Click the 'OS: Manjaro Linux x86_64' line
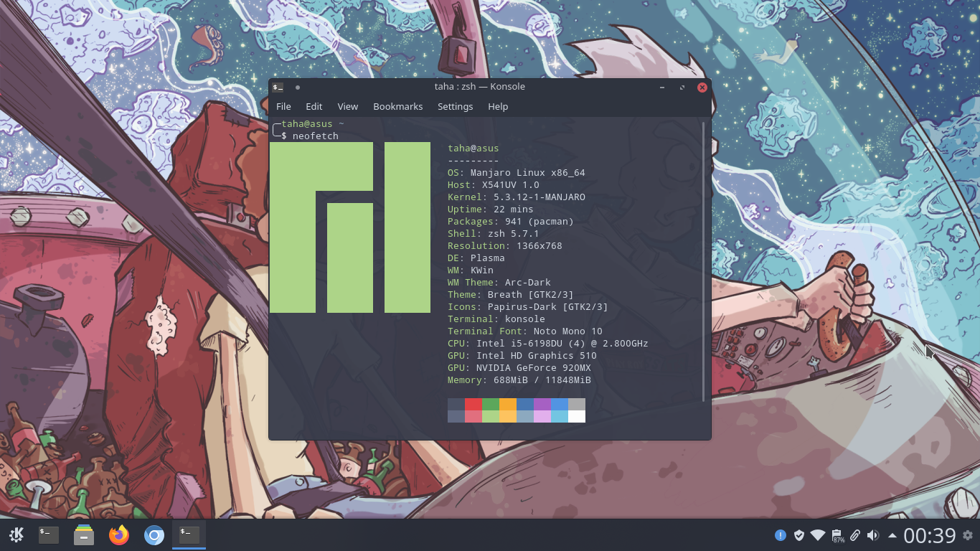980x551 pixels. click(x=517, y=173)
